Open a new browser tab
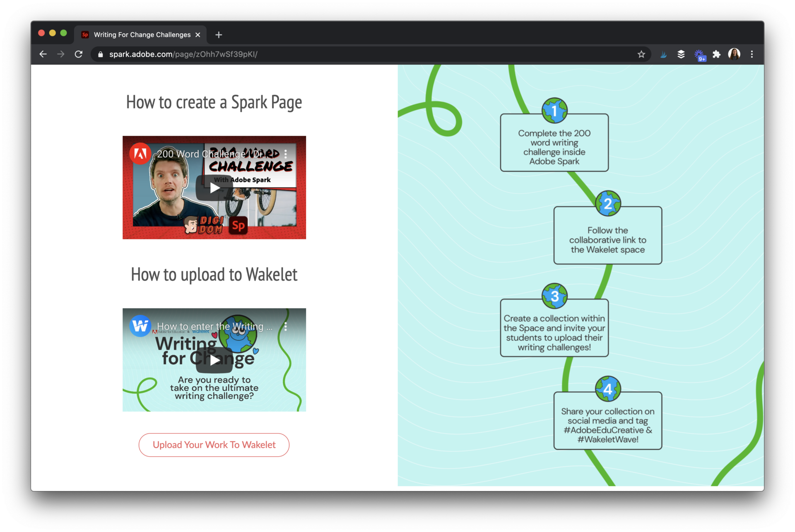 219,35
